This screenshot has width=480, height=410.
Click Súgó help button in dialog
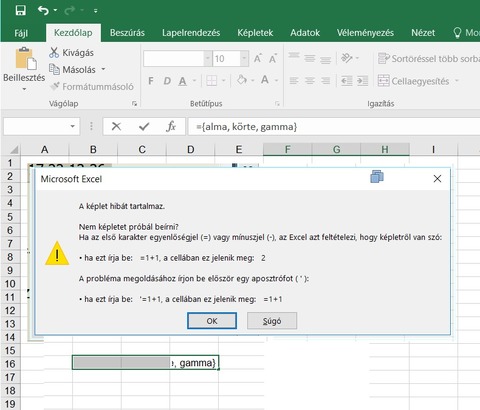pos(272,321)
